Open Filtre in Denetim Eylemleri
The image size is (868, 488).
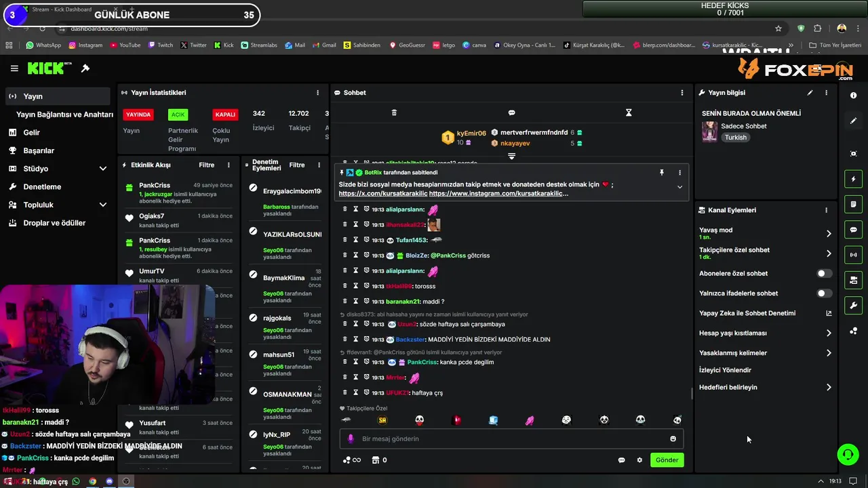point(297,165)
